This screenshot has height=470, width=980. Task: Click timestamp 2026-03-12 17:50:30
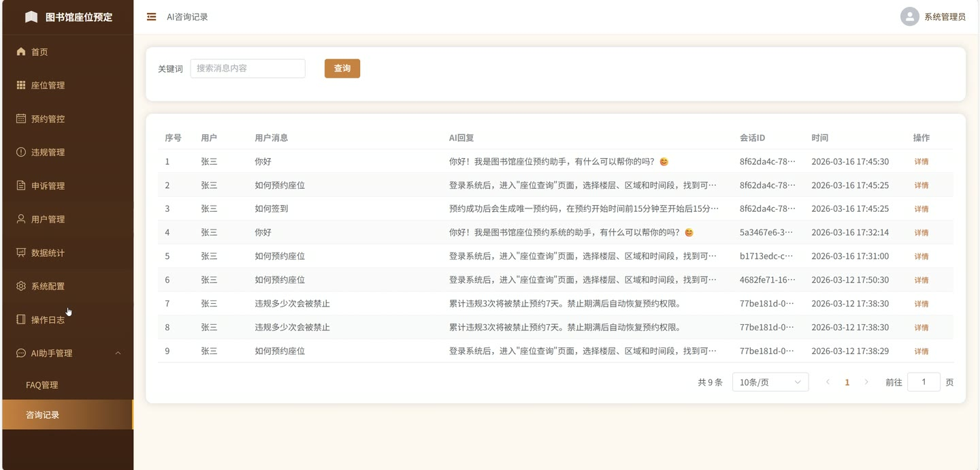click(850, 280)
